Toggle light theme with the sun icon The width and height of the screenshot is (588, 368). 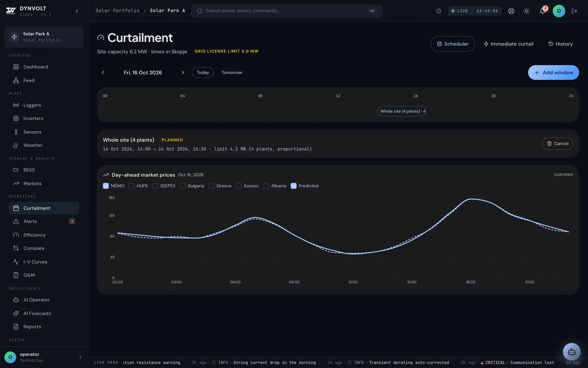[527, 11]
